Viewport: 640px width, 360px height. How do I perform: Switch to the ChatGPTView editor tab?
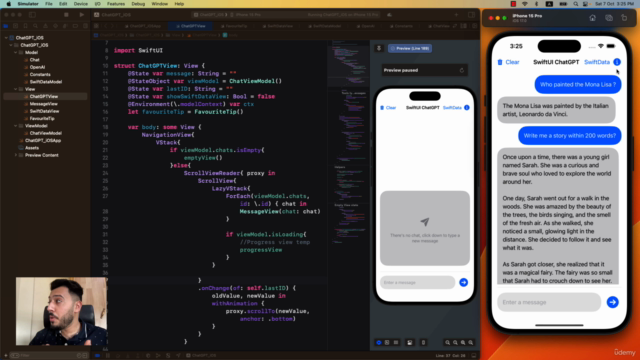tap(191, 26)
